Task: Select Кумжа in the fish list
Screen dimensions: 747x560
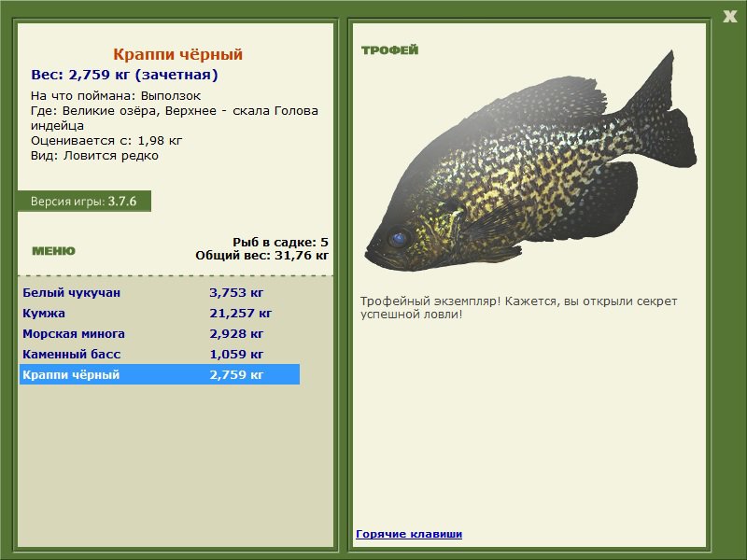Action: (x=160, y=313)
